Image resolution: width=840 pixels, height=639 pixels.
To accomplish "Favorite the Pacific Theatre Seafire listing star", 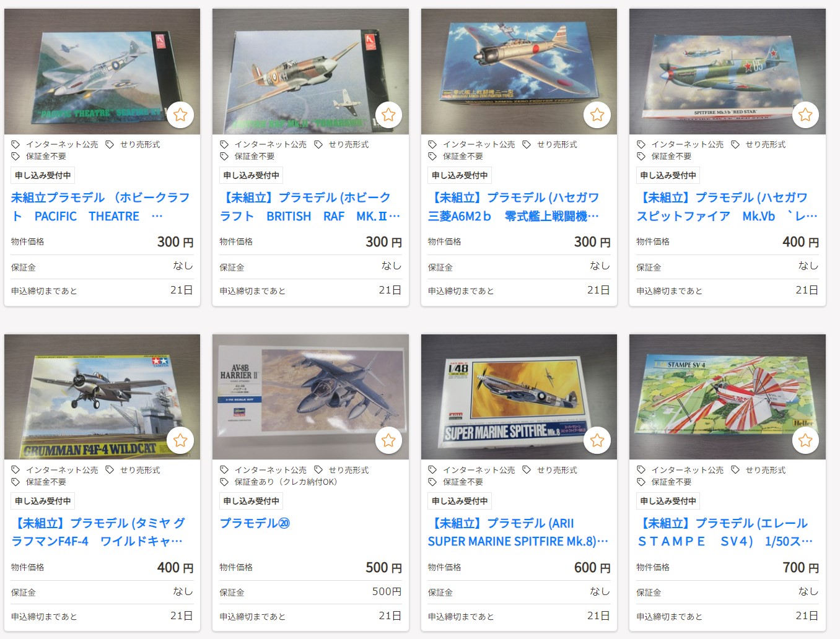I will (180, 115).
